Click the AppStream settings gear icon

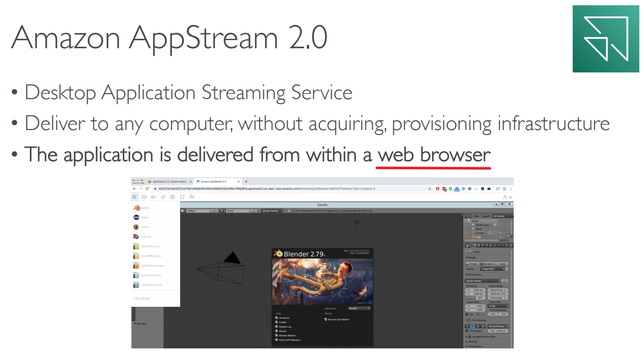[x=172, y=197]
